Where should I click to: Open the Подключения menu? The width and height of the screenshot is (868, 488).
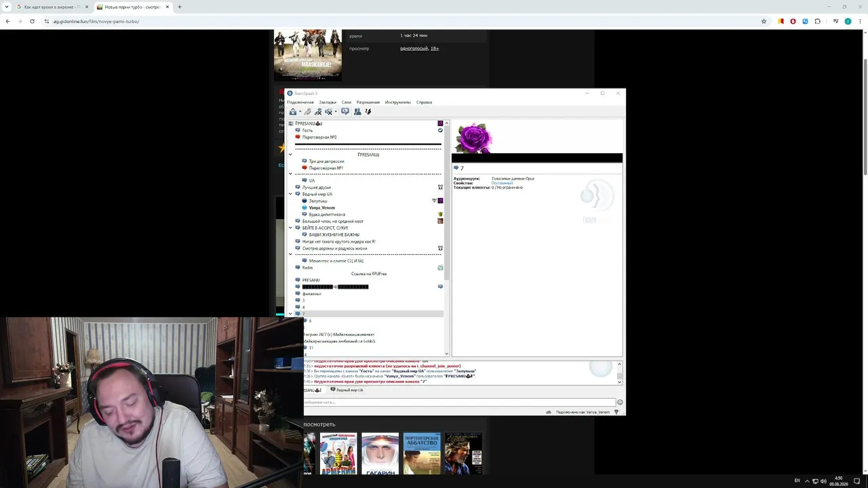click(300, 102)
